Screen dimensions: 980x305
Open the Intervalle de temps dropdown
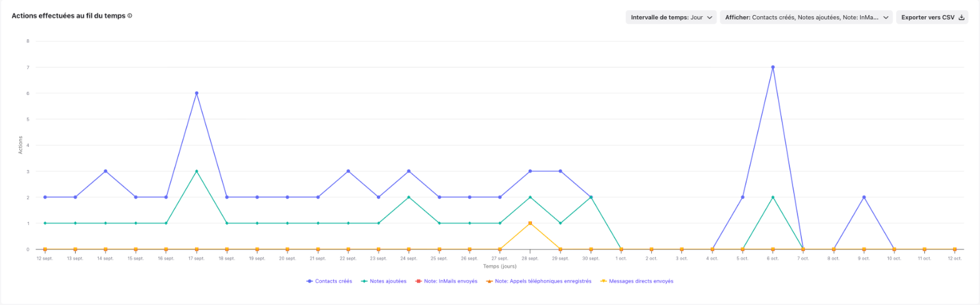coord(671,17)
